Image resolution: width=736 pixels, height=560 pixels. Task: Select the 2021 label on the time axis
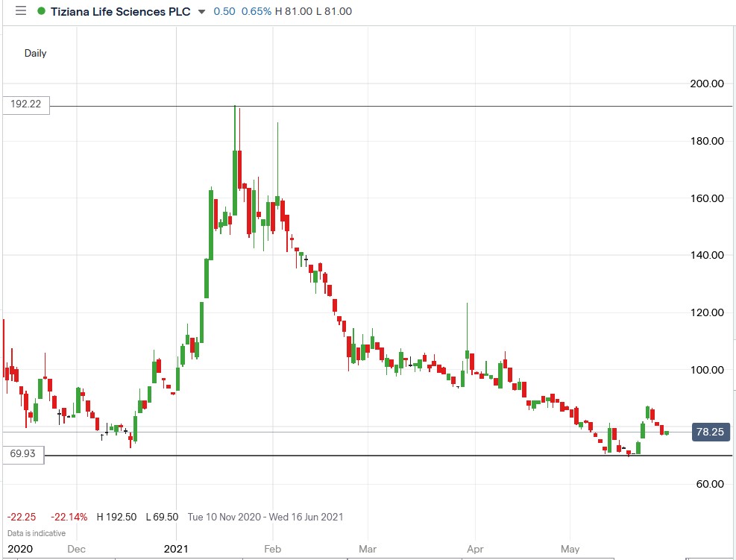tap(177, 548)
